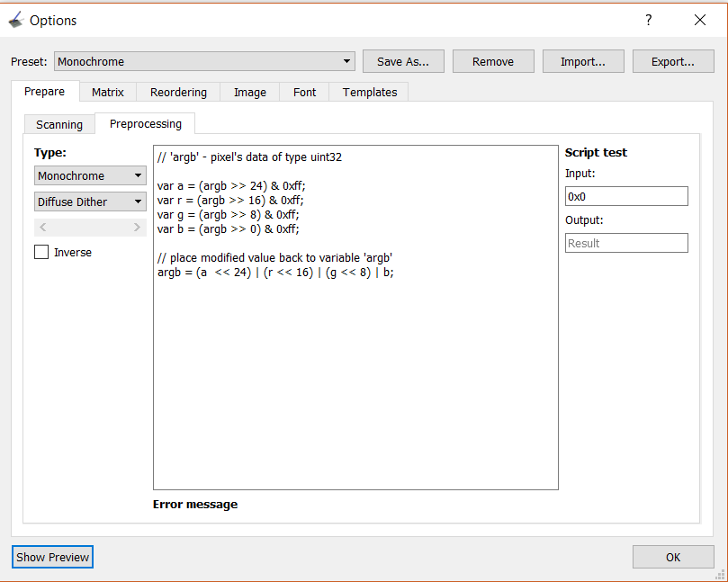Screen dimensions: 728x582
Task: Switch to the Image tab
Action: click(249, 92)
